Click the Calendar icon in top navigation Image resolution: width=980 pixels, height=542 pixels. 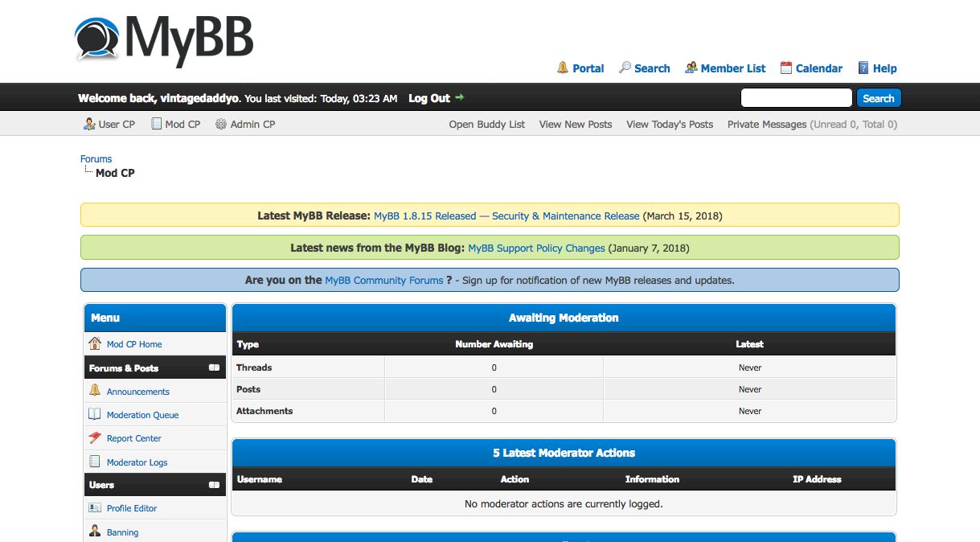[x=786, y=68]
